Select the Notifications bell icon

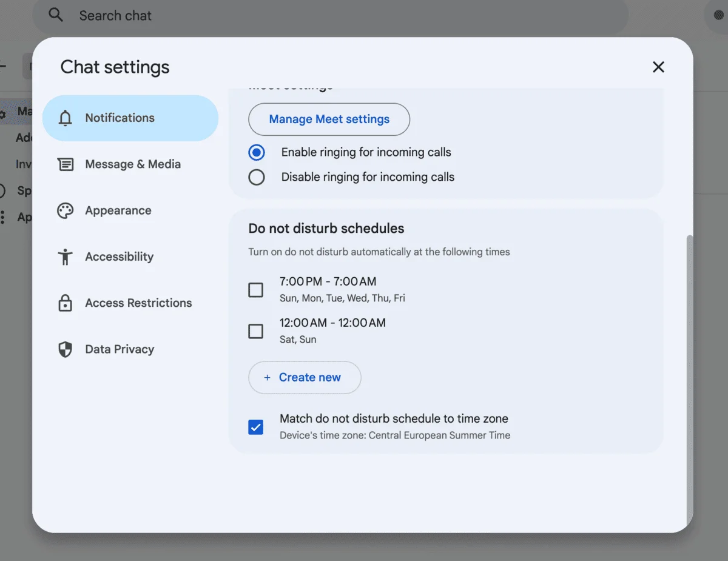66,118
